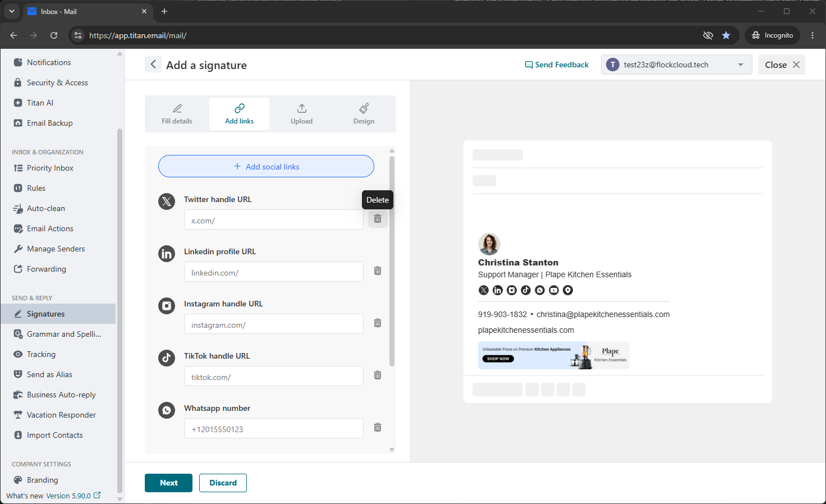Click the Send Feedback link
826x504 pixels.
pos(557,65)
